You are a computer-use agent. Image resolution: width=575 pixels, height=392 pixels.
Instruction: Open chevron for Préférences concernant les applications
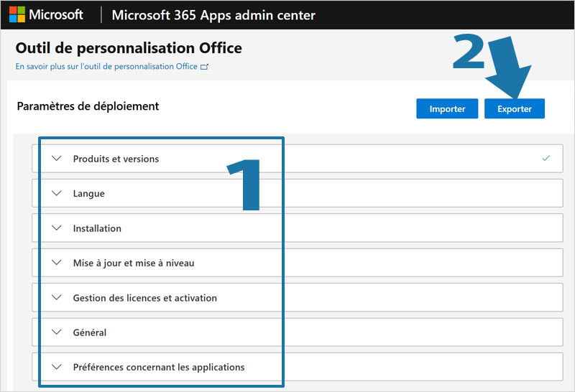(x=57, y=367)
